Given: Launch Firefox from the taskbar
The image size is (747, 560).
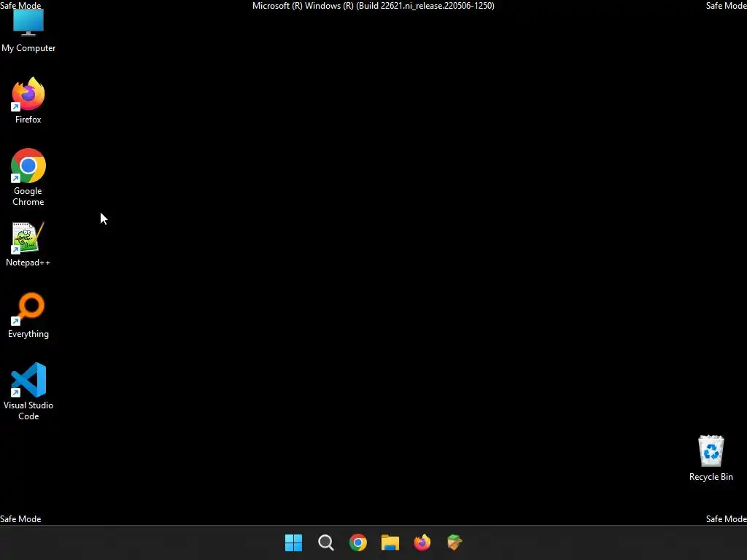Looking at the screenshot, I should 422,542.
